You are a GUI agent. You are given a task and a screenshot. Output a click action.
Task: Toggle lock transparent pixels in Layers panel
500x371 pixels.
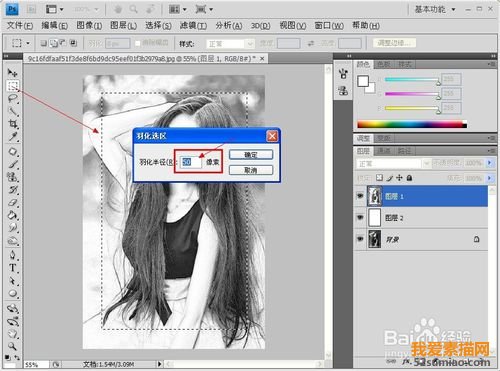click(x=379, y=178)
